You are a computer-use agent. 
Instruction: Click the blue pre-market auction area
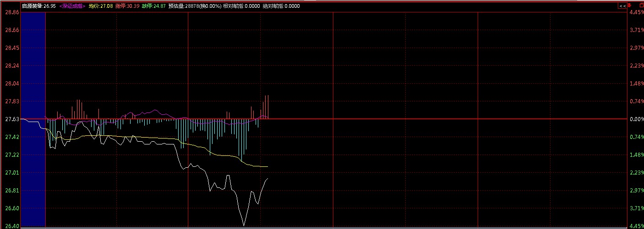[33, 119]
